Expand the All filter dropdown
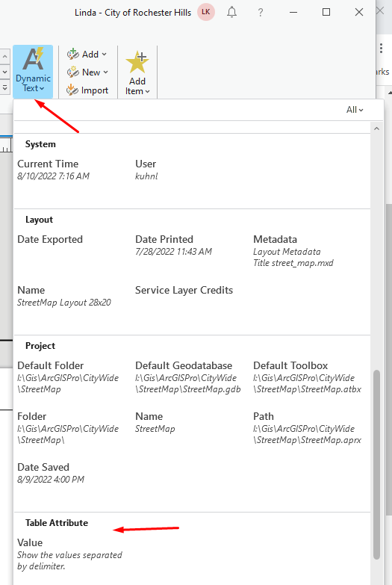Screen dimensions: 392x585 click(355, 110)
